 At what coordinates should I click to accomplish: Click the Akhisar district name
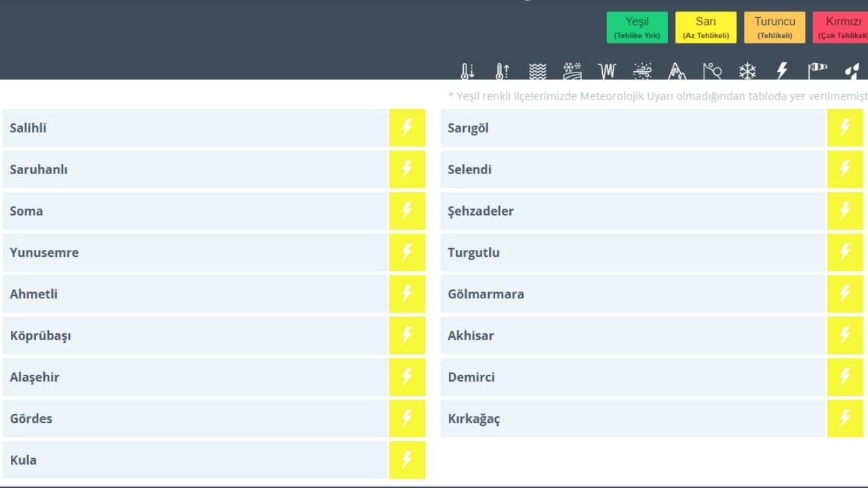(x=471, y=335)
